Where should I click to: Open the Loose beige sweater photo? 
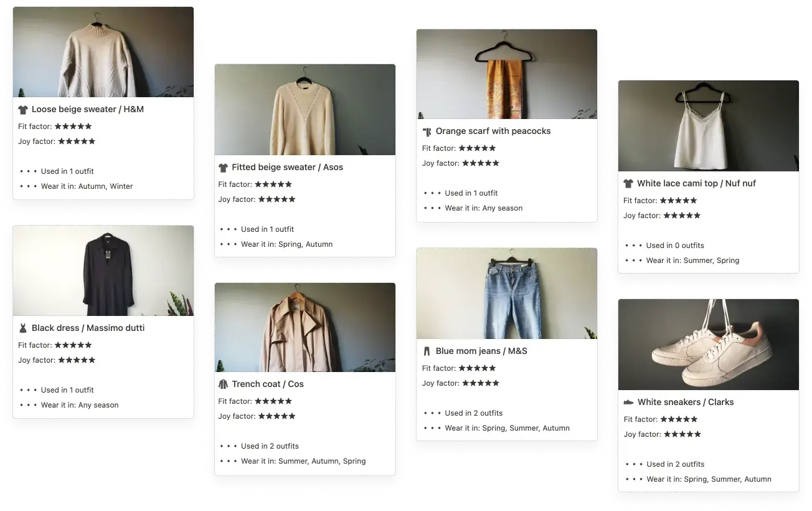[103, 52]
